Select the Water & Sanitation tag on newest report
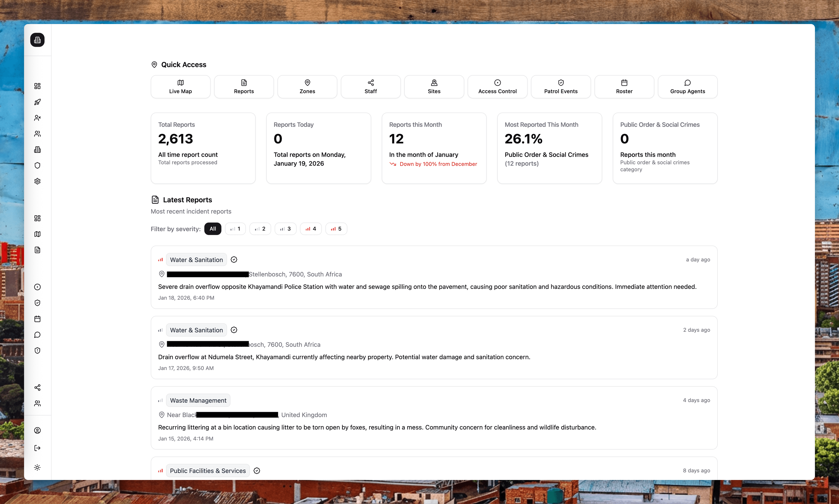 coord(196,260)
